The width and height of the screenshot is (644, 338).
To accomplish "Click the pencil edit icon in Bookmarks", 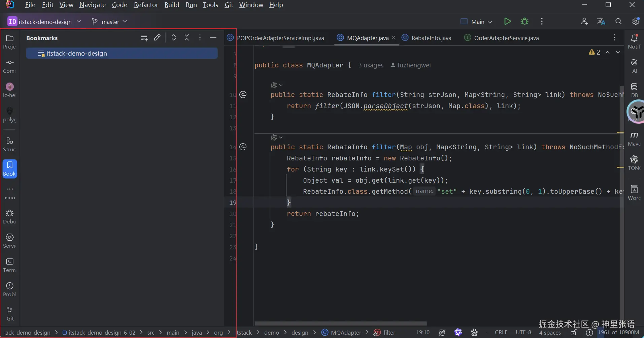I will pyautogui.click(x=157, y=38).
